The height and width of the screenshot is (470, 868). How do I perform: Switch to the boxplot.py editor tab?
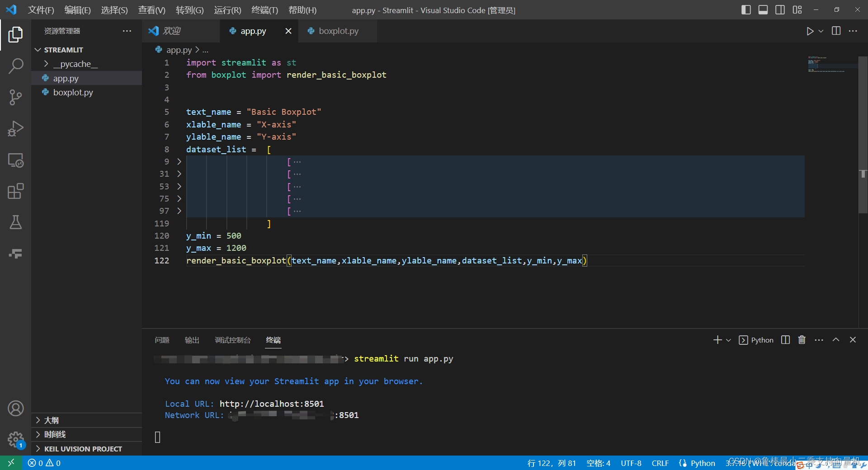tap(338, 31)
